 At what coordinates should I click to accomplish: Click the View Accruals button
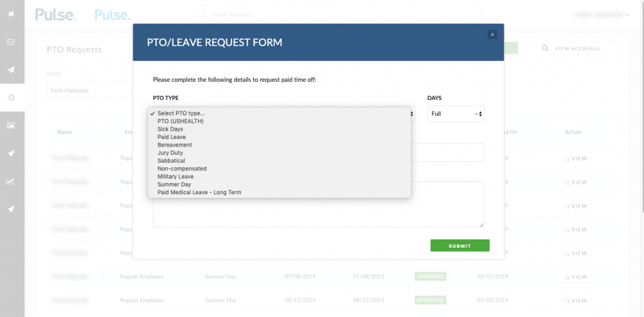point(571,48)
